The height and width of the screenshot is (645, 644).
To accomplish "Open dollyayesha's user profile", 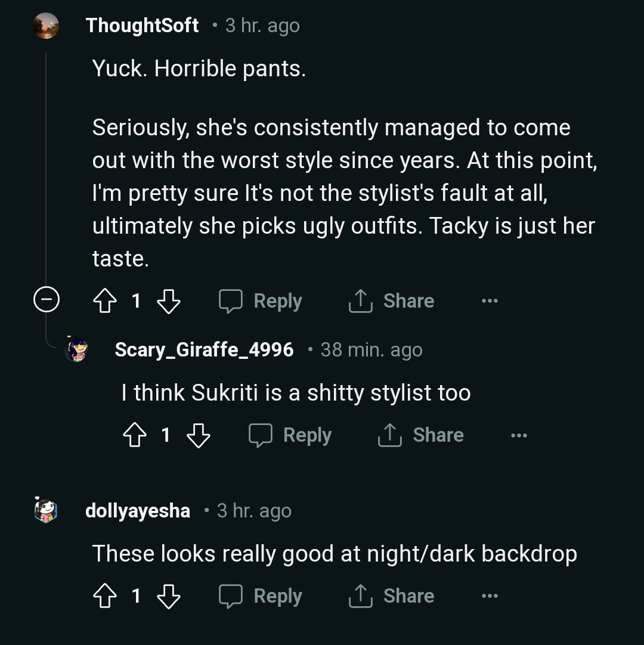I will click(138, 511).
